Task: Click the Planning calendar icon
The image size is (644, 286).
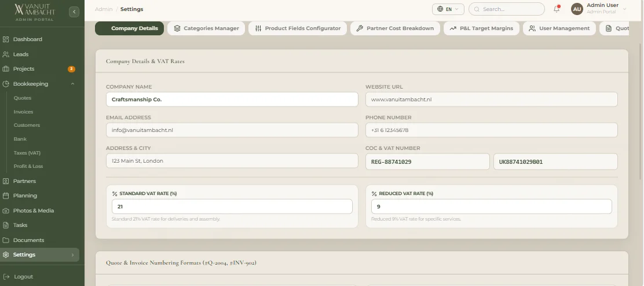Action: click(6, 196)
